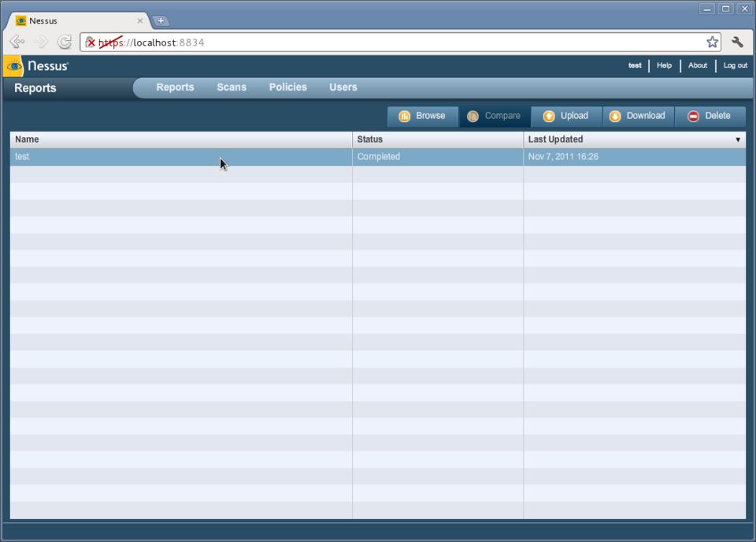Click the Download report button
This screenshot has width=756, height=542.
click(x=638, y=116)
